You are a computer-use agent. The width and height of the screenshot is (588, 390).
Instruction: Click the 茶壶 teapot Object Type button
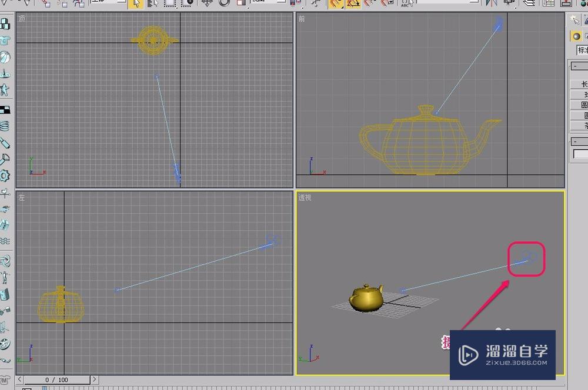click(579, 126)
